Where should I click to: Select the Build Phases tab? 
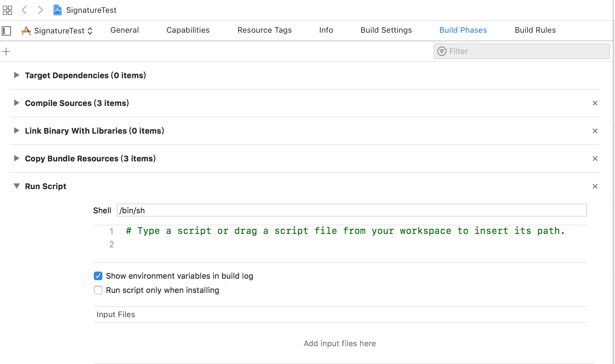click(463, 30)
